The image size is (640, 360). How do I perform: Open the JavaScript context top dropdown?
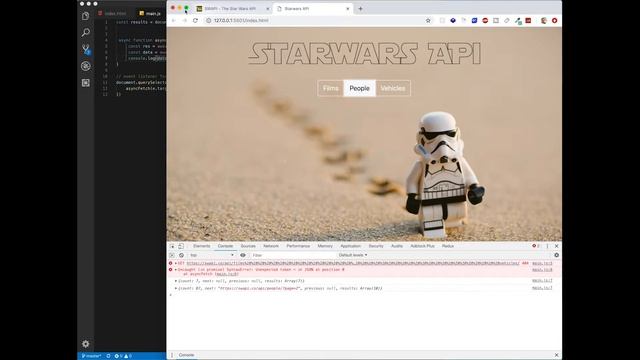point(212,255)
